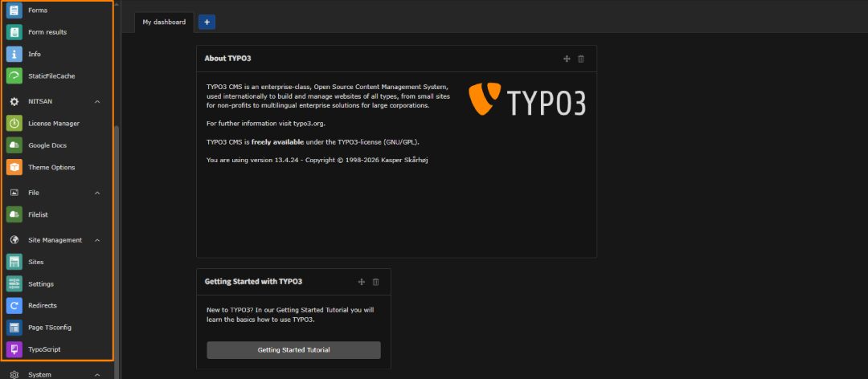Viewport: 868px width, 379px height.
Task: Click the Site Management globe icon
Action: (14, 240)
